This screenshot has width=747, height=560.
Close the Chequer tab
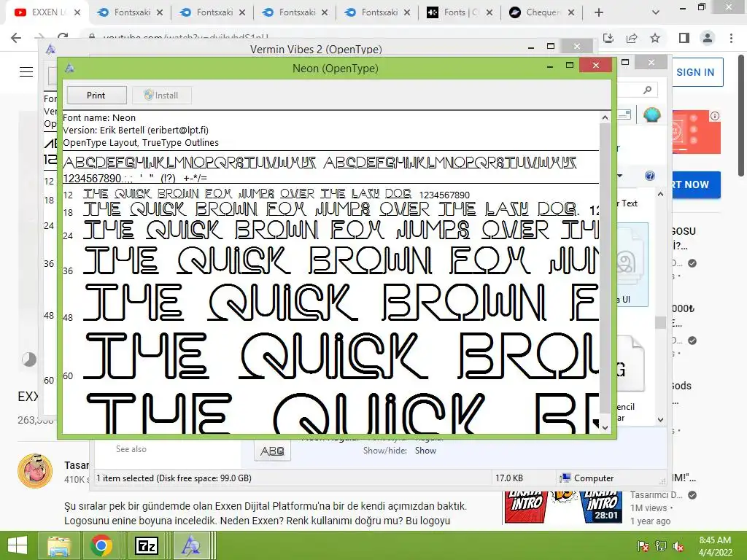point(571,13)
